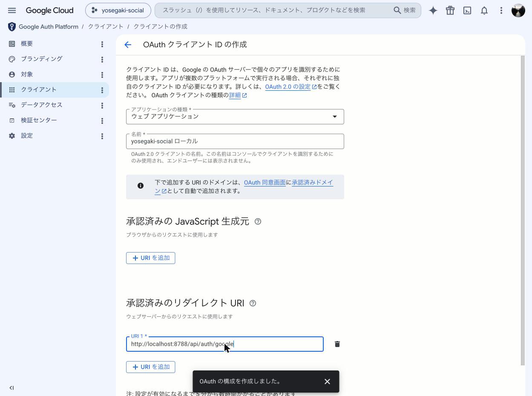This screenshot has width=532, height=396.
Task: Open the OAuth 2.0 の設定 link
Action: (x=291, y=86)
